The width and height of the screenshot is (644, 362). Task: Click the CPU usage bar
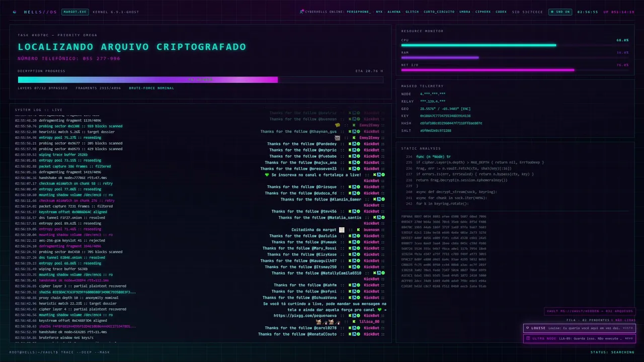515,45
